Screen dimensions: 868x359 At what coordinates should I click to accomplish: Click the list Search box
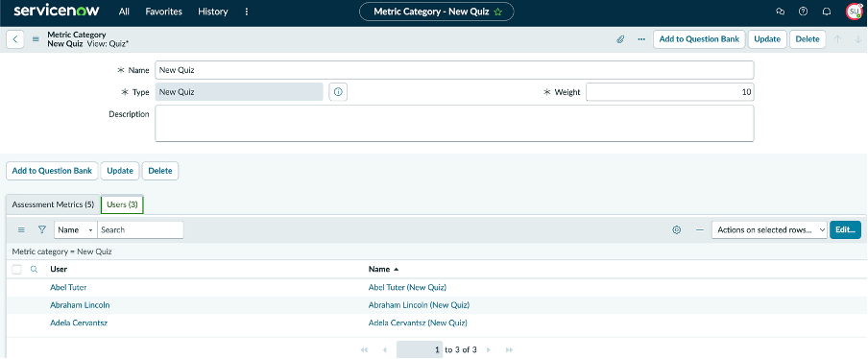click(140, 230)
